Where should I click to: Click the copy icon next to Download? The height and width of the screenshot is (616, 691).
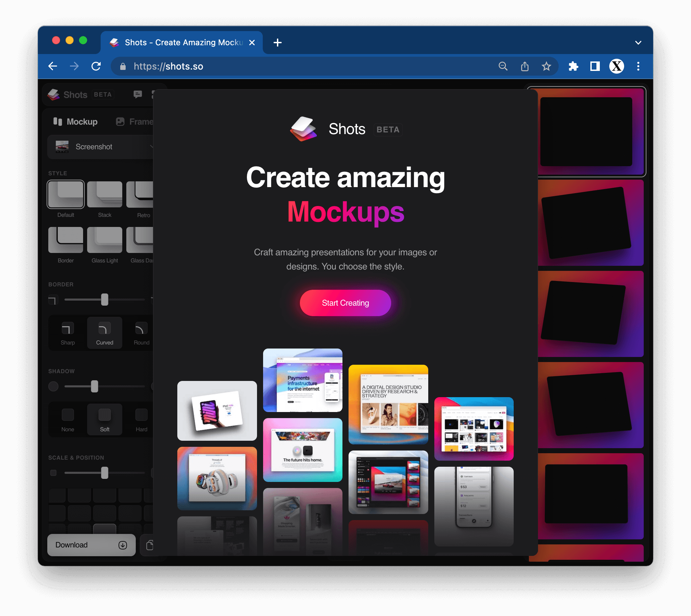(x=149, y=545)
